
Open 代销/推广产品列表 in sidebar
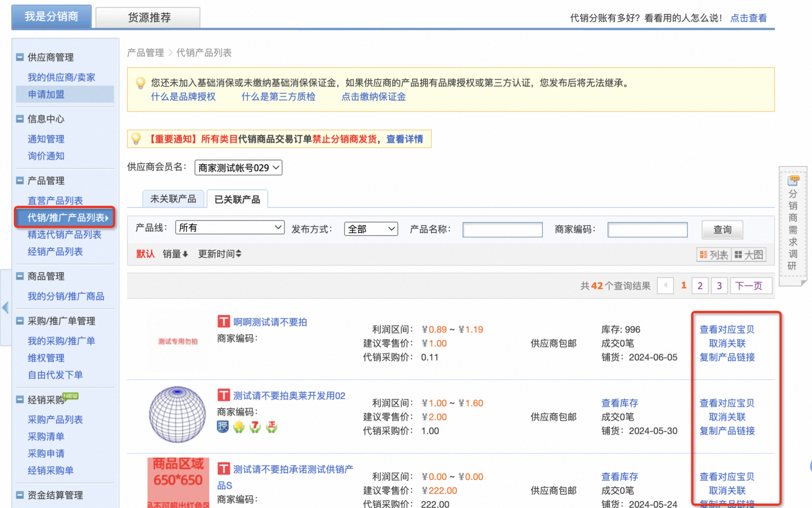pyautogui.click(x=65, y=218)
